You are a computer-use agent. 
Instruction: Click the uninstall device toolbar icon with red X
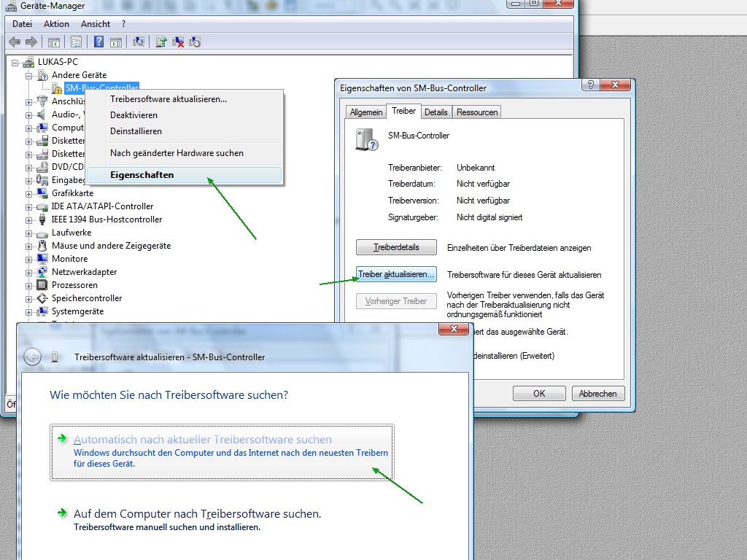(179, 42)
